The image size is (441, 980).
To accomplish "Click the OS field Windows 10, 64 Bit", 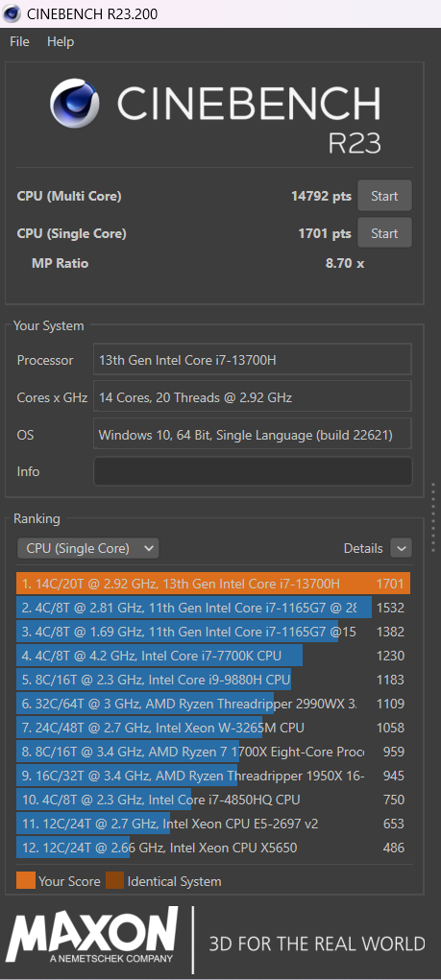I will [x=253, y=435].
